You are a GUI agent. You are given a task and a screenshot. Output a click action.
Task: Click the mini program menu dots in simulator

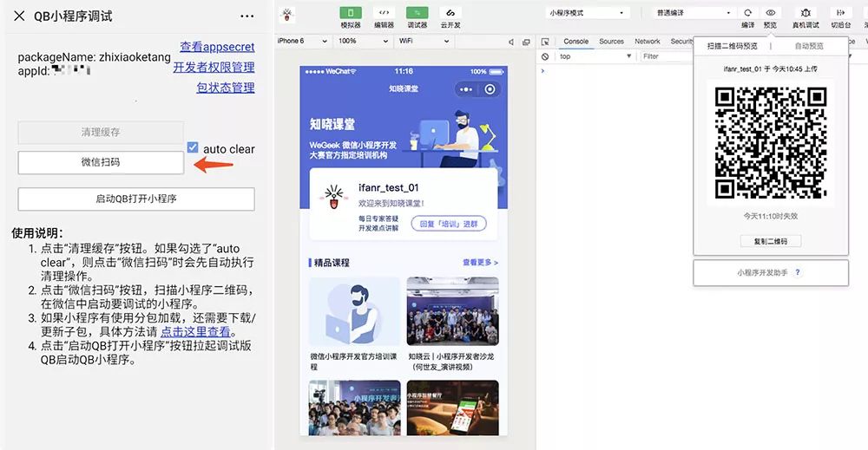pyautogui.click(x=467, y=89)
